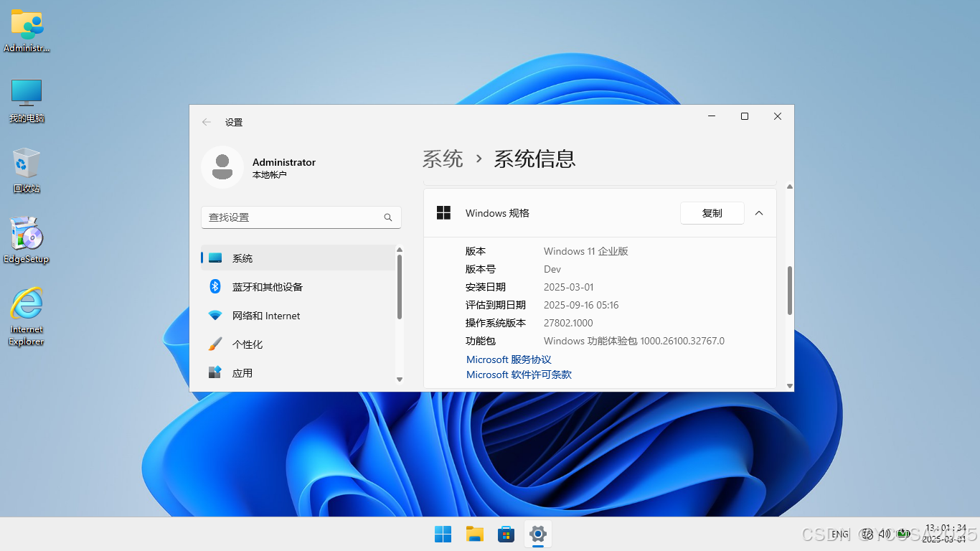Select the Internet Explorer desktop icon
Screen dimensions: 980x551
[27, 316]
